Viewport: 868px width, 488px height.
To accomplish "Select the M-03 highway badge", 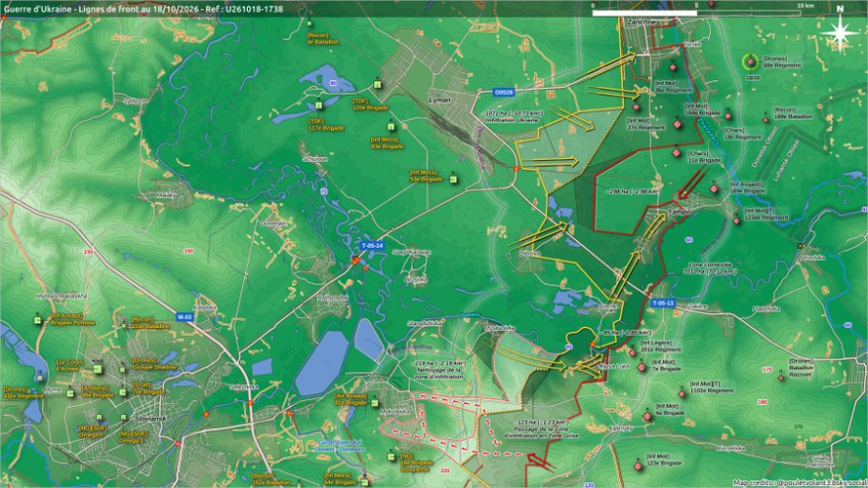I will [x=185, y=317].
